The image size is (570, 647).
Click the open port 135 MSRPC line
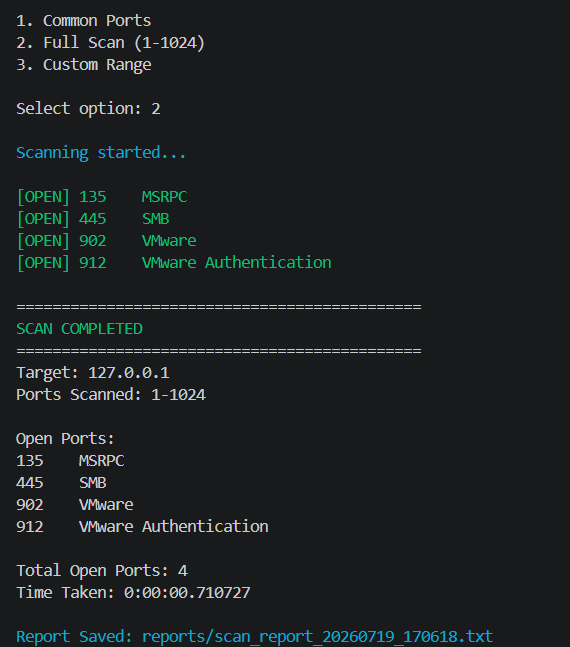pos(102,197)
